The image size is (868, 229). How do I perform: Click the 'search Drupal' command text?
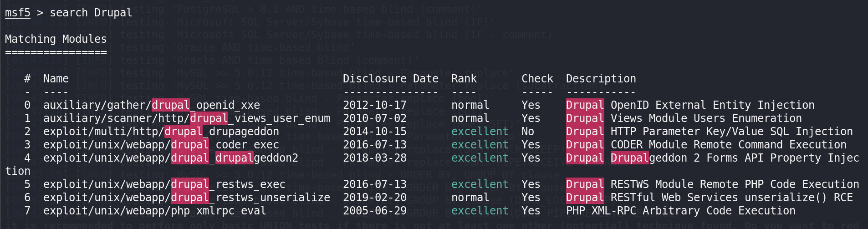(91, 13)
